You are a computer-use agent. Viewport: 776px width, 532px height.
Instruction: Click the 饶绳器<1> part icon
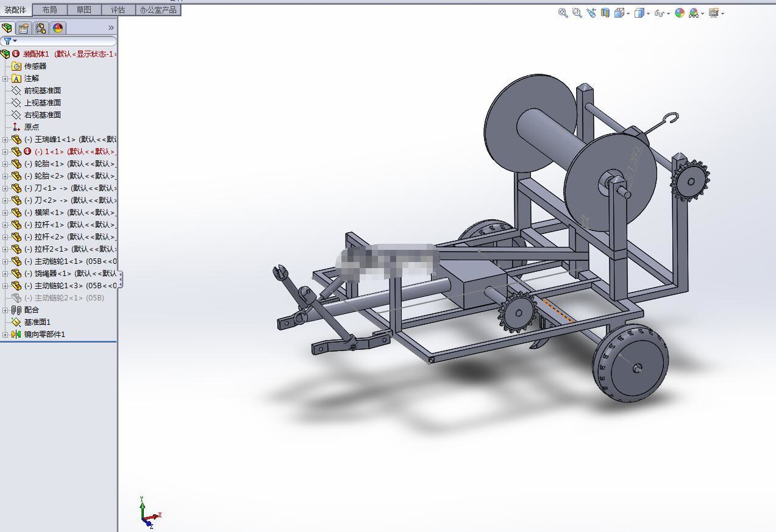(16, 273)
